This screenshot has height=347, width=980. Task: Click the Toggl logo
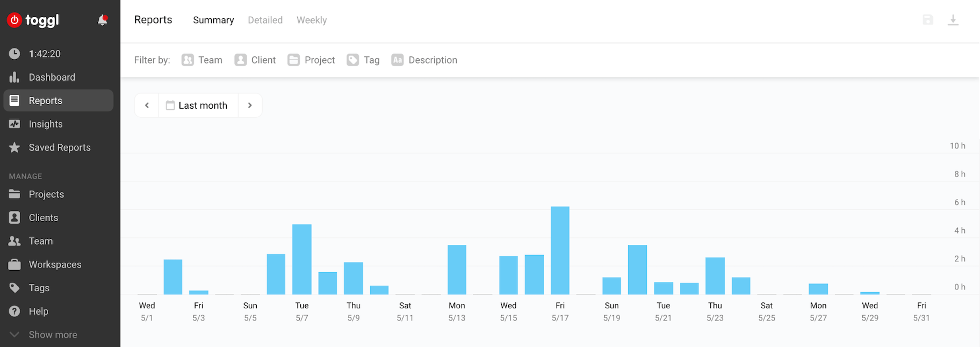pos(33,20)
